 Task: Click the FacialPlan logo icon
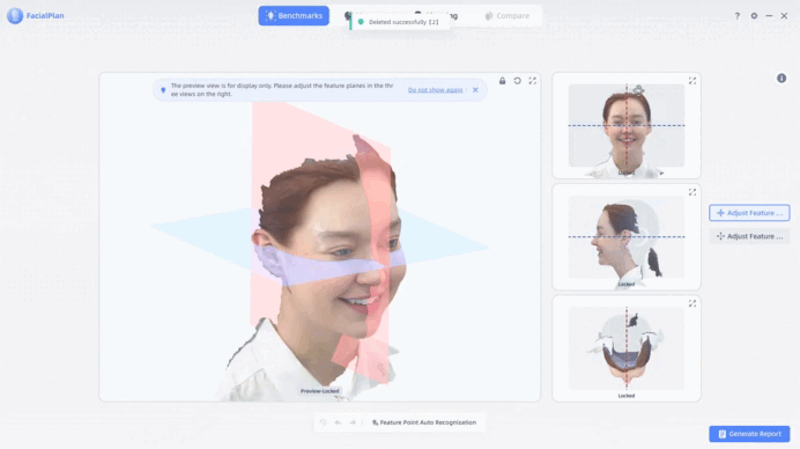pos(15,16)
